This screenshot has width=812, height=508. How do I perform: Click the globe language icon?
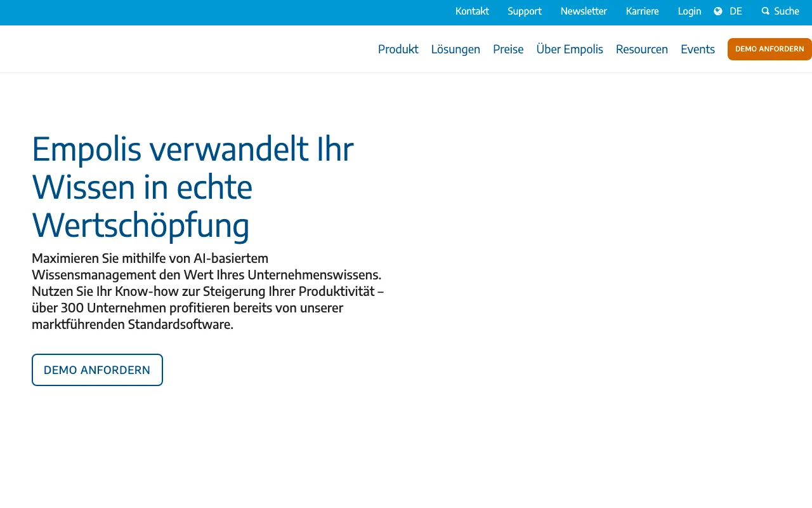[718, 11]
